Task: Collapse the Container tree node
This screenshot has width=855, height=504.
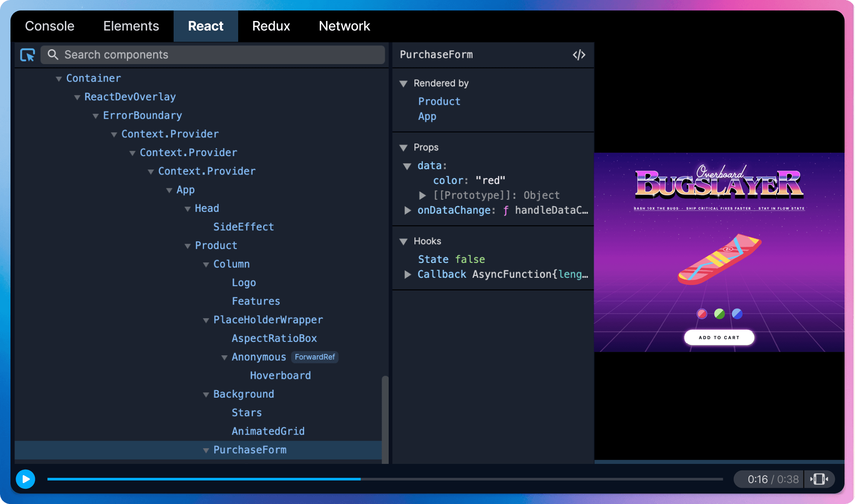Action: click(x=59, y=78)
